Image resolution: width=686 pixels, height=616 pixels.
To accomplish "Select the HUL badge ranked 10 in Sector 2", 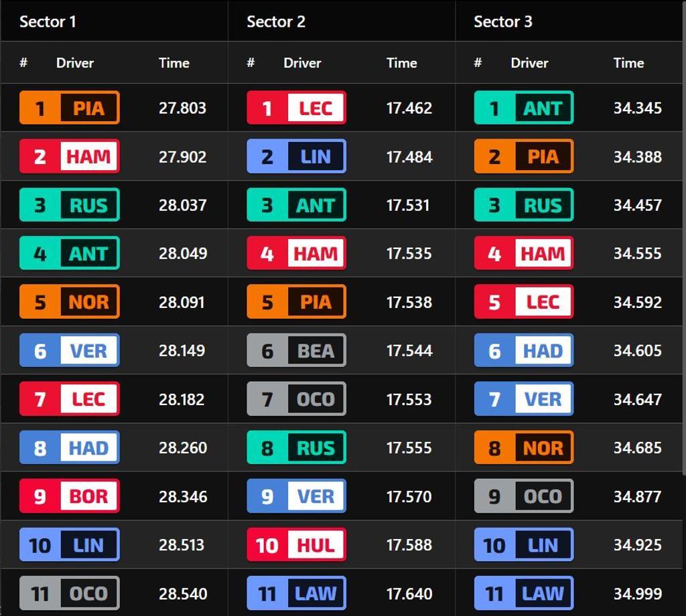I will pos(297,545).
